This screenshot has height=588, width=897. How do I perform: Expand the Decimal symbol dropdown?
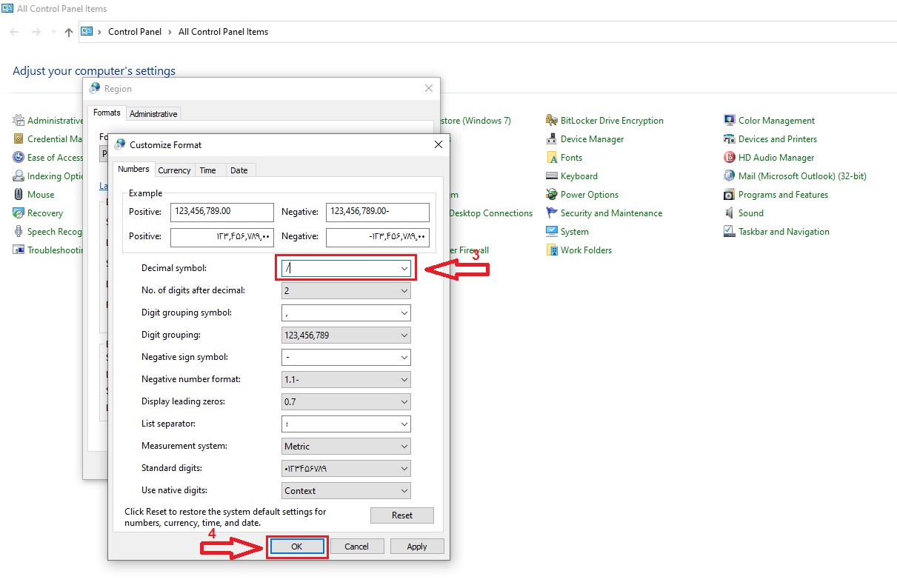click(x=404, y=268)
